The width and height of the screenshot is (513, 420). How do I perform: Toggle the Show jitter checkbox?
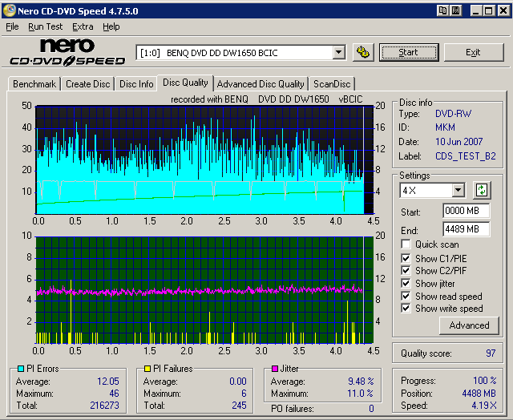coord(406,283)
